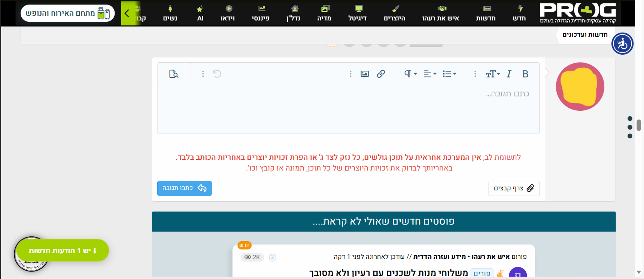Submit with the blue כתבו תגובה button

(184, 188)
